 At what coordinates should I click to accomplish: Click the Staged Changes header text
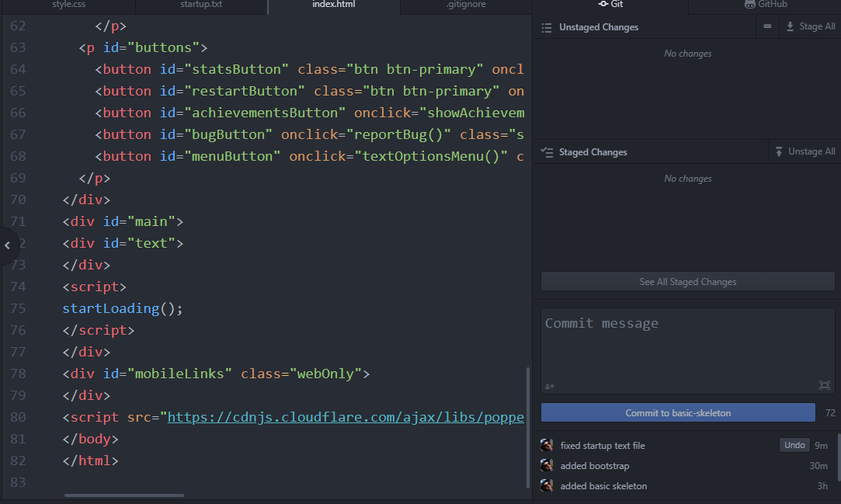(593, 152)
